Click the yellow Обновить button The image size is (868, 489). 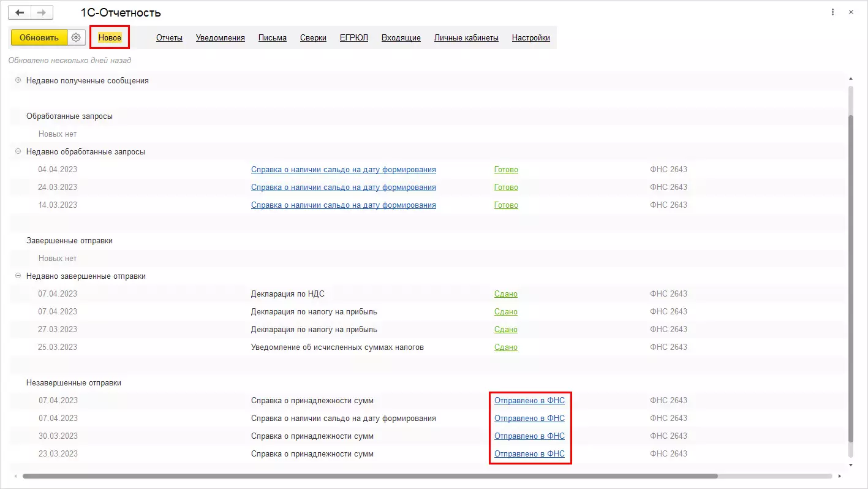click(x=39, y=37)
